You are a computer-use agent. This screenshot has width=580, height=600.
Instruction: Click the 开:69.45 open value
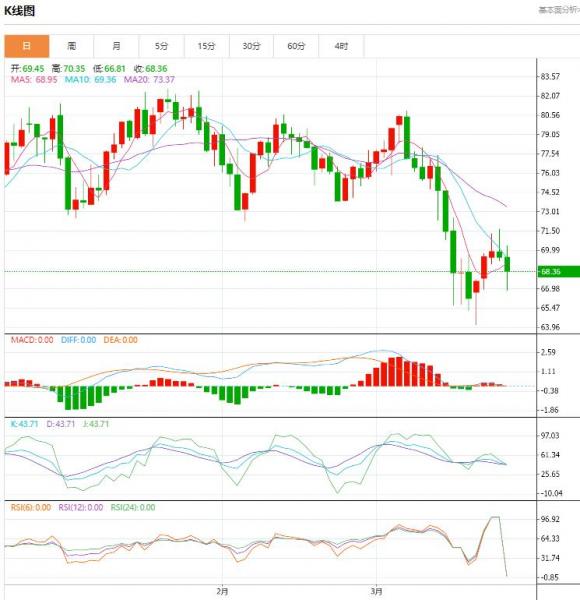[x=28, y=69]
